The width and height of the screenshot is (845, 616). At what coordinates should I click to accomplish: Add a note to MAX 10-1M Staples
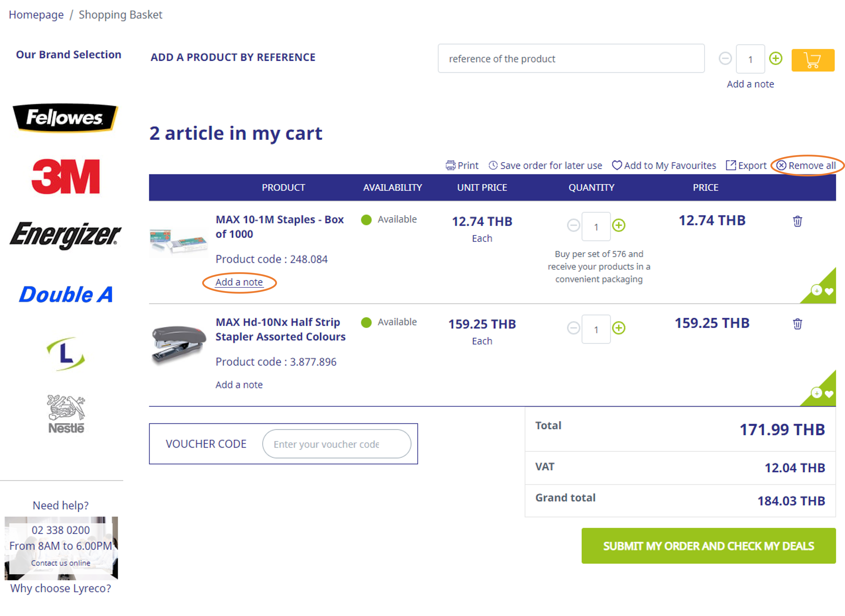point(239,282)
